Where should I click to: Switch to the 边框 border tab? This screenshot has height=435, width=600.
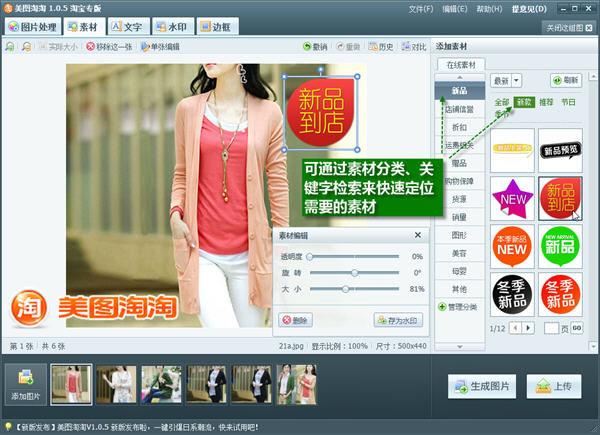coord(217,26)
